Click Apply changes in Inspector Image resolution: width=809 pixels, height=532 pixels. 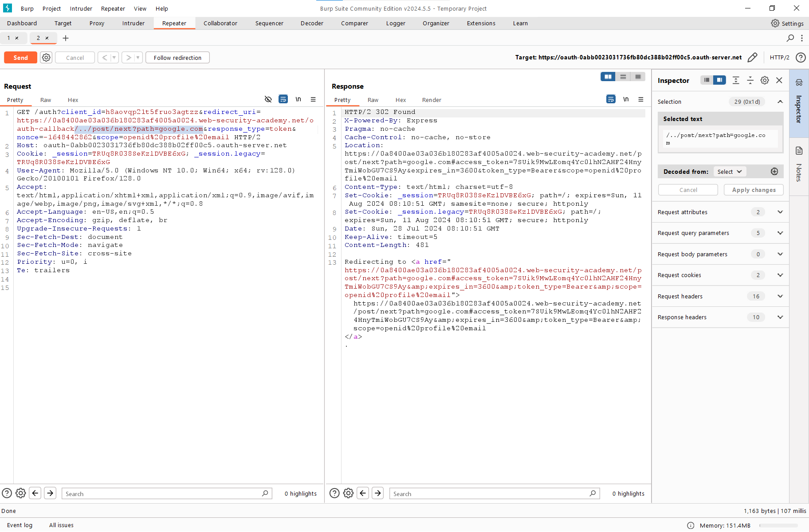[754, 190]
